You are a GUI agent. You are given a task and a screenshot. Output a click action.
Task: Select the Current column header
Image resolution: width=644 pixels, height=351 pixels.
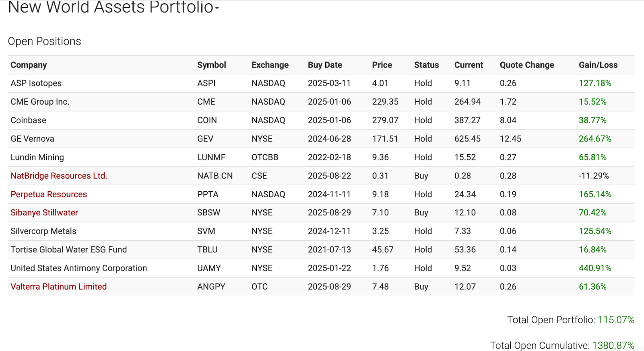click(x=469, y=65)
